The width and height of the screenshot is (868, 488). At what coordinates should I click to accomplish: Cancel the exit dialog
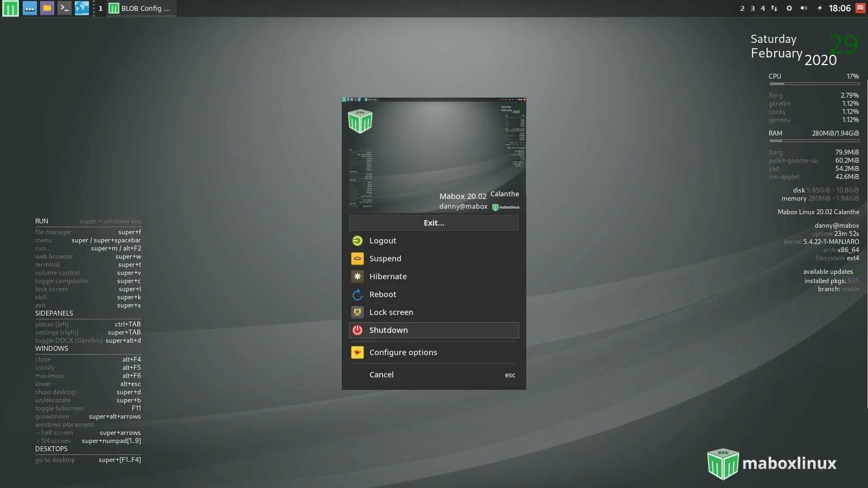click(x=434, y=375)
